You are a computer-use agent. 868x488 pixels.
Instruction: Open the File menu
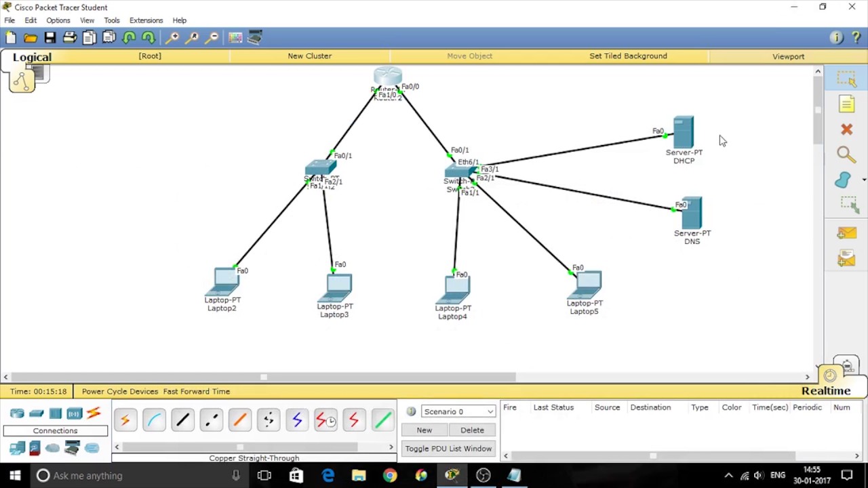[9, 20]
